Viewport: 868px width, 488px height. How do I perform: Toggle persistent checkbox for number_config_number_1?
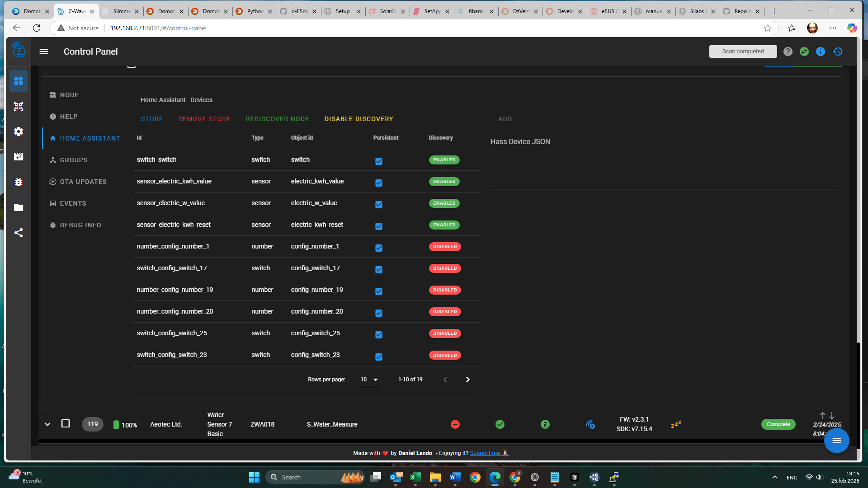click(x=379, y=248)
